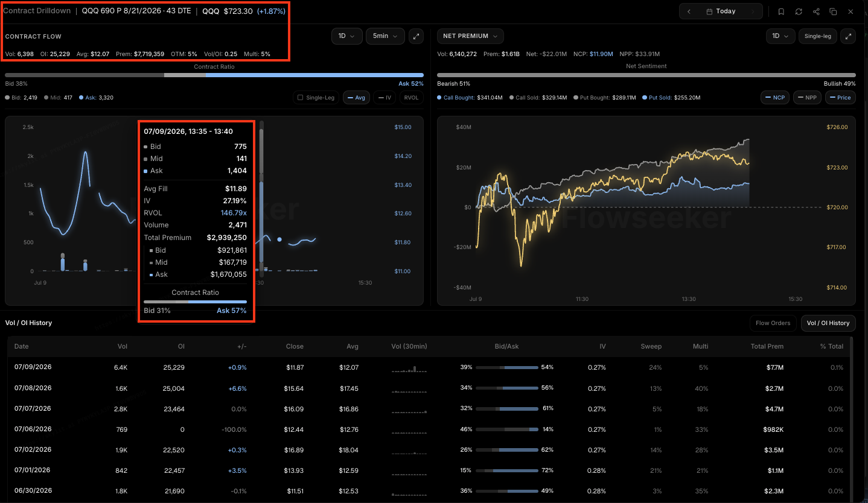Expand the Net Premium chart to fullscreen
The width and height of the screenshot is (868, 503).
(849, 36)
